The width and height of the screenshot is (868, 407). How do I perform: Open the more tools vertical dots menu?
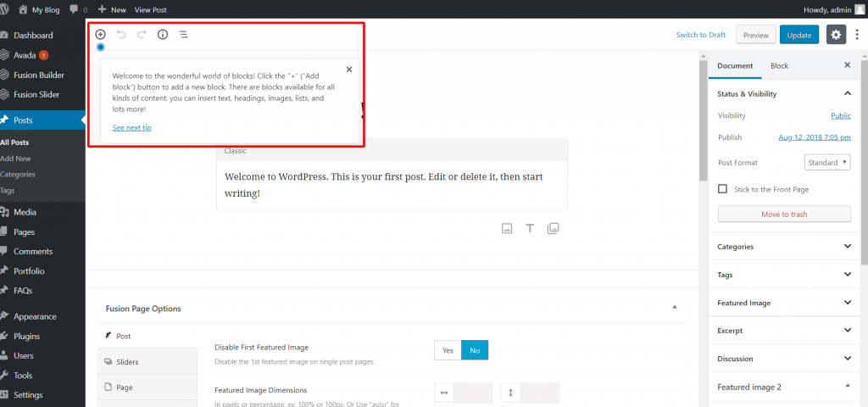click(857, 34)
